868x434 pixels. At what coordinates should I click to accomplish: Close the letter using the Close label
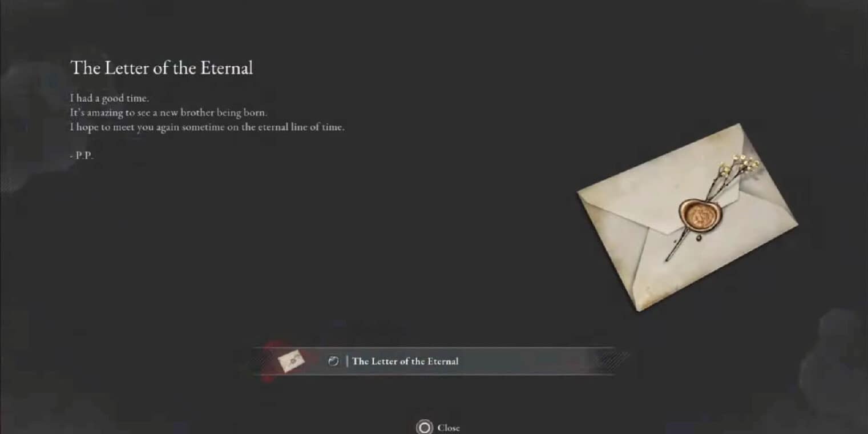[x=449, y=428]
